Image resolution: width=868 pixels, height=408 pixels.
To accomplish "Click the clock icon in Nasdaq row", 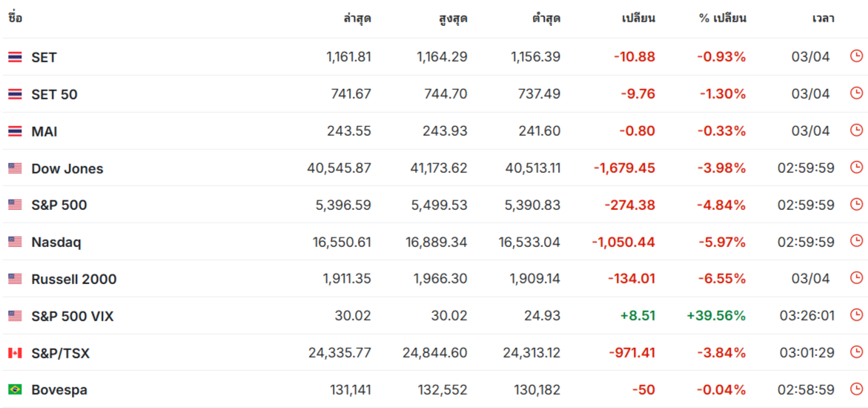I will tap(856, 242).
